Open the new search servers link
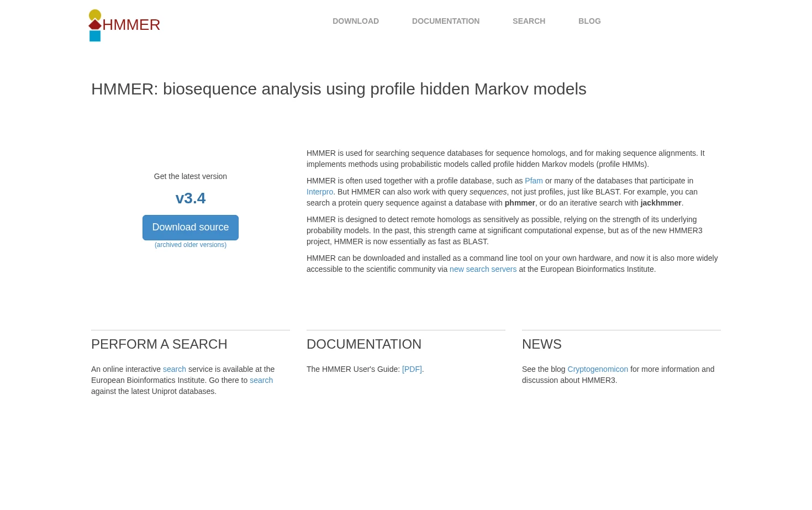The height and width of the screenshot is (510, 812). click(483, 269)
